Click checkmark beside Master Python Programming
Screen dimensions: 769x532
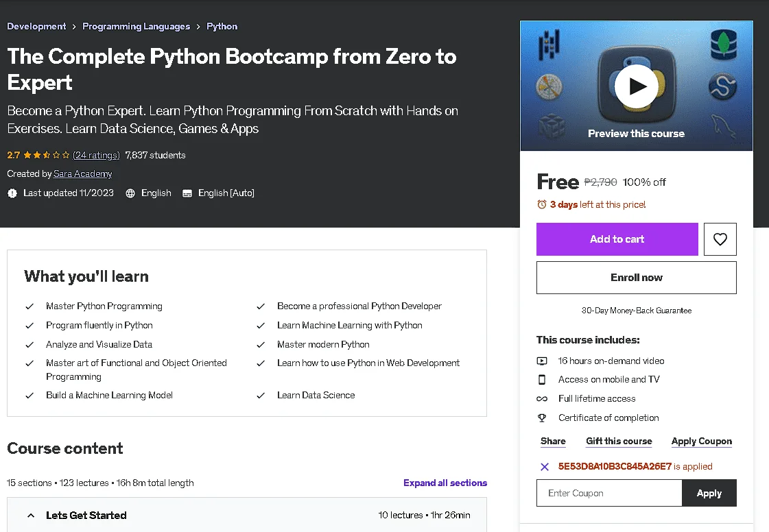click(x=29, y=306)
